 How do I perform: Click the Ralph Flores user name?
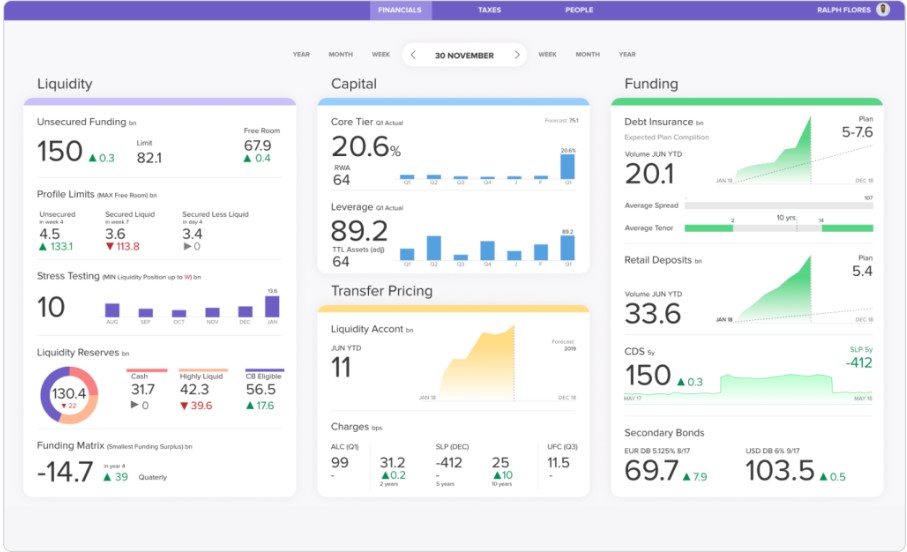pos(843,10)
